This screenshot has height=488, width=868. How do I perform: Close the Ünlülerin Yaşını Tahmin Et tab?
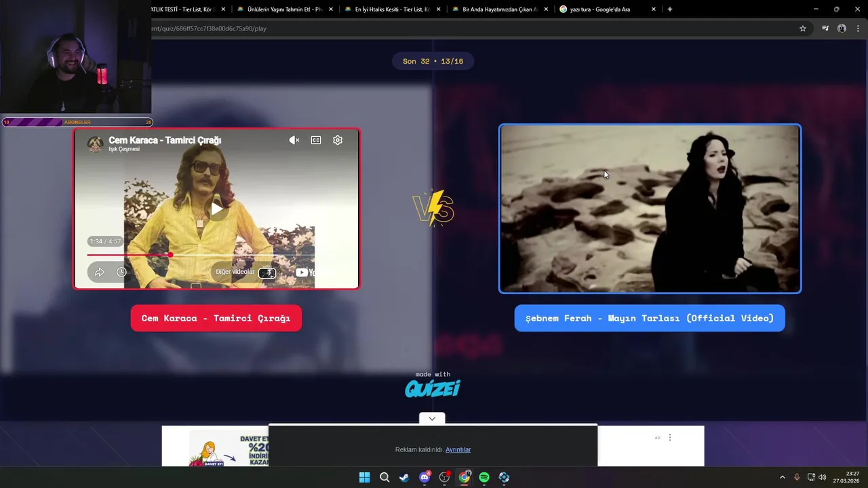[331, 9]
